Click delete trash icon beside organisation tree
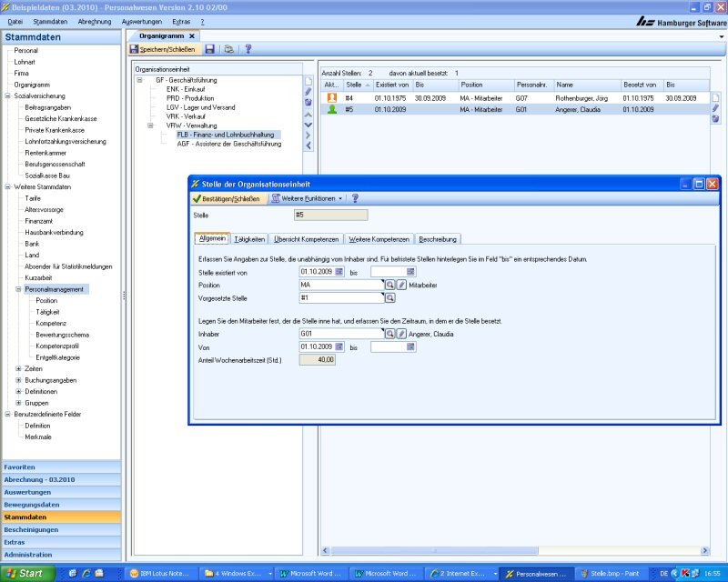This screenshot has height=582, width=728. click(x=308, y=102)
